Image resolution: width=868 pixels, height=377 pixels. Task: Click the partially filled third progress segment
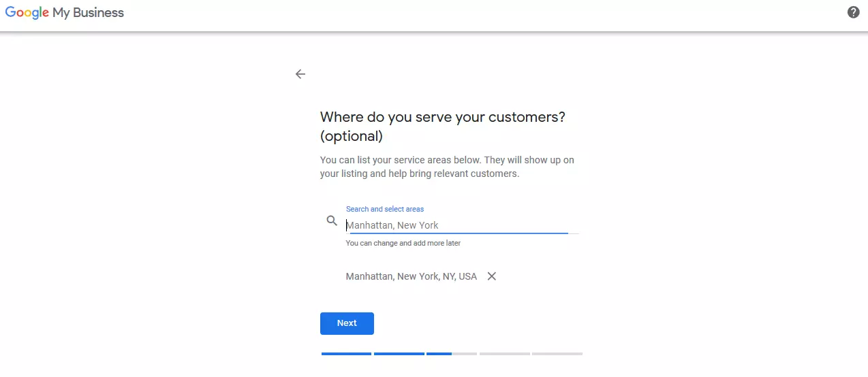(452, 354)
